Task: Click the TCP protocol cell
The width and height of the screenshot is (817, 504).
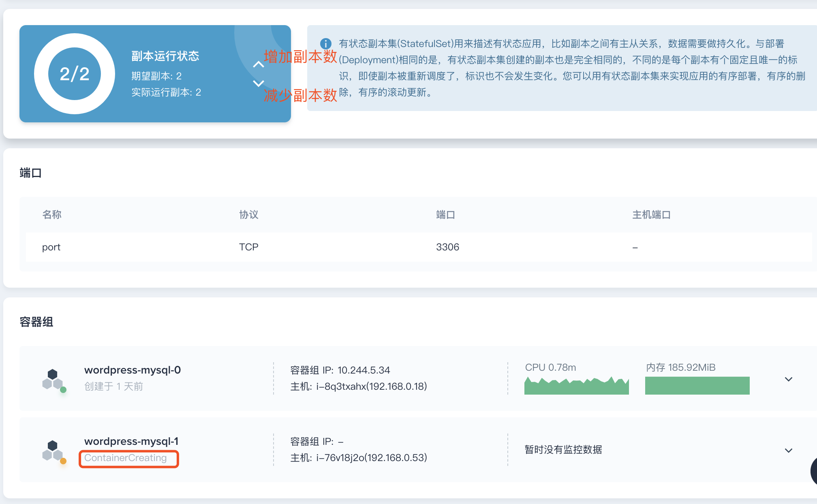Action: coord(249,247)
